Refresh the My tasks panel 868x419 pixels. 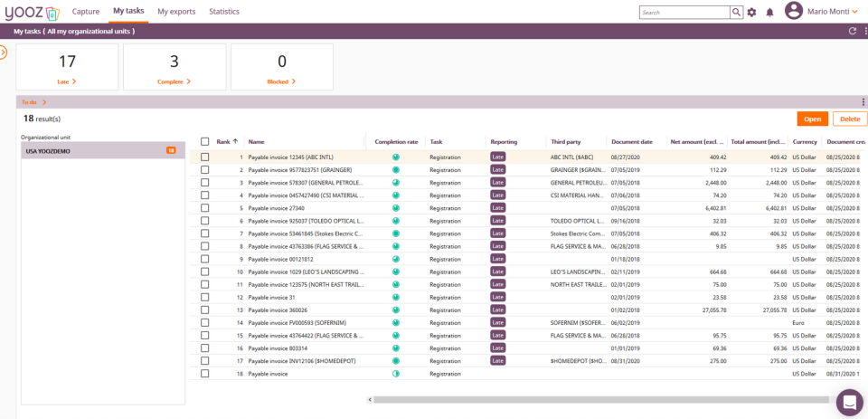click(x=853, y=31)
